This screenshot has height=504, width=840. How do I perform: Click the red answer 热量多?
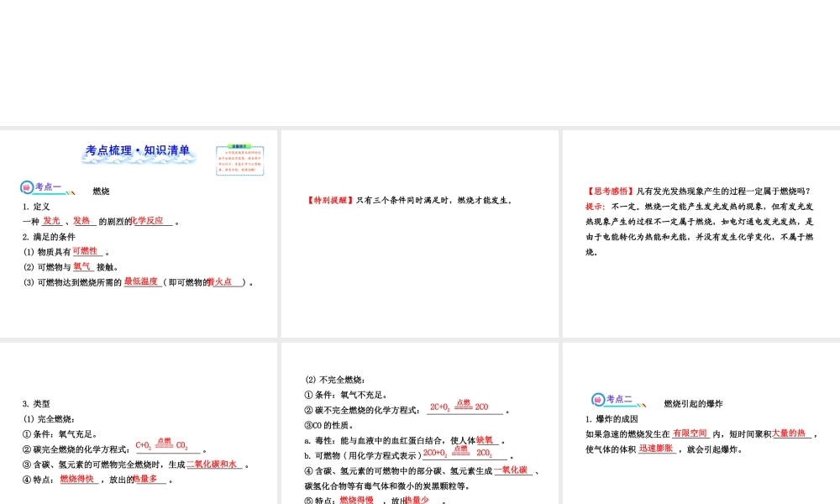tap(145, 479)
